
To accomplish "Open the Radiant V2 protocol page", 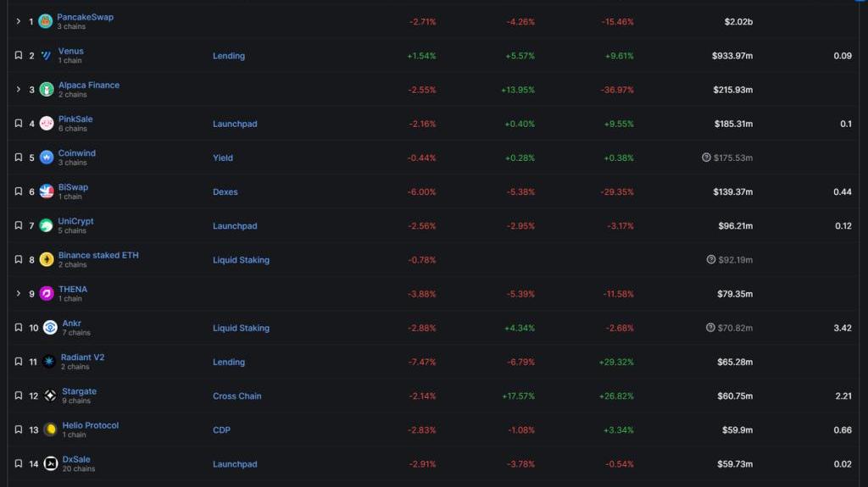I will pos(82,357).
